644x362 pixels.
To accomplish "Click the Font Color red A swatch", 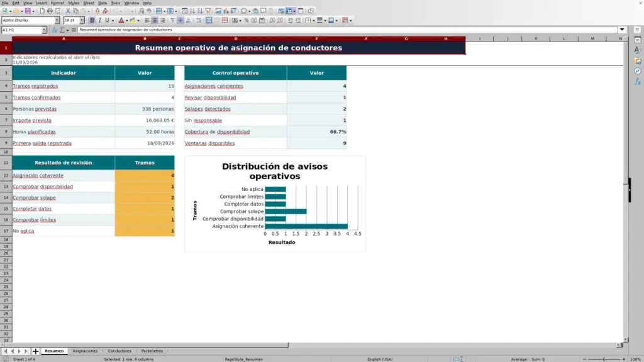I will pos(121,21).
